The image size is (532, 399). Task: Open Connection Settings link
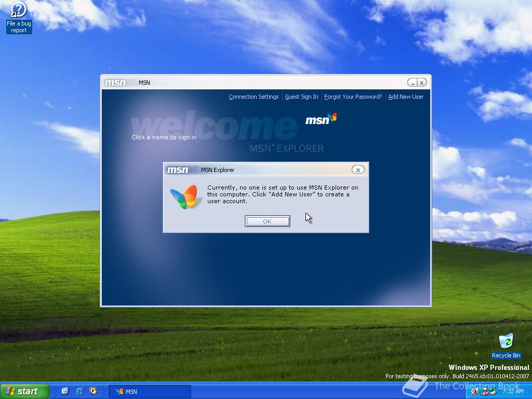click(x=254, y=97)
